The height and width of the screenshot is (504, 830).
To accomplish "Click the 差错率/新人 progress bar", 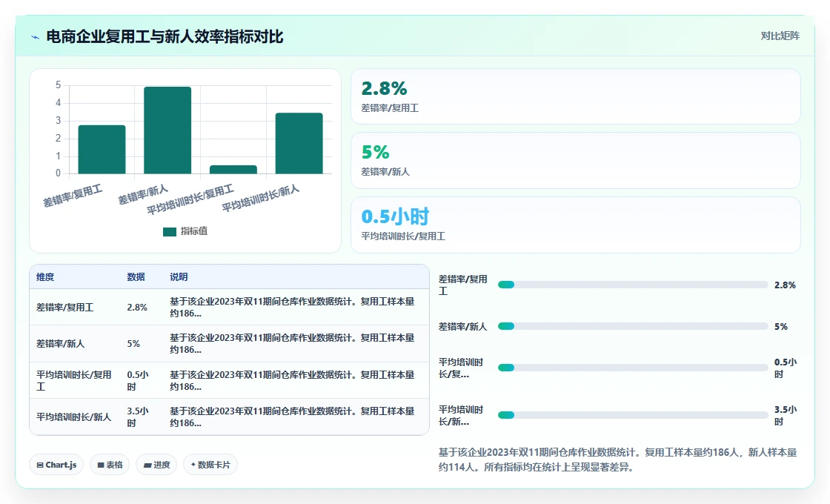I will click(633, 326).
